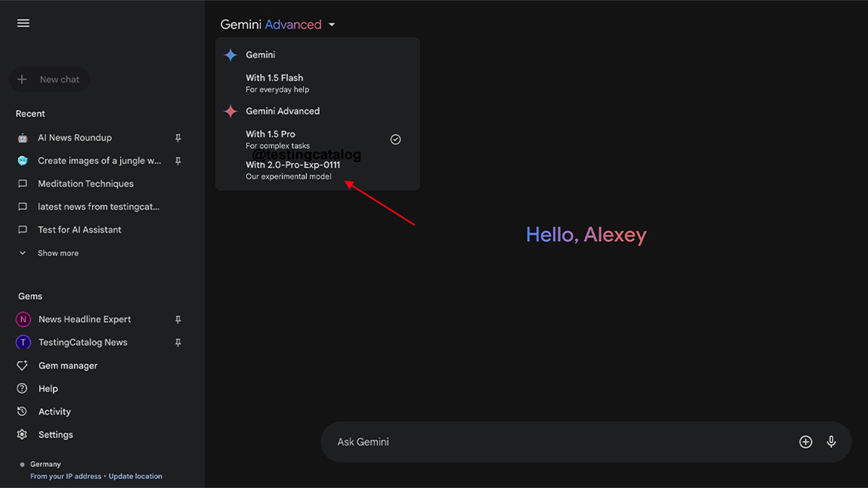
Task: Collapse the Gemini Advanced model dropdown arrow
Action: pyautogui.click(x=332, y=24)
